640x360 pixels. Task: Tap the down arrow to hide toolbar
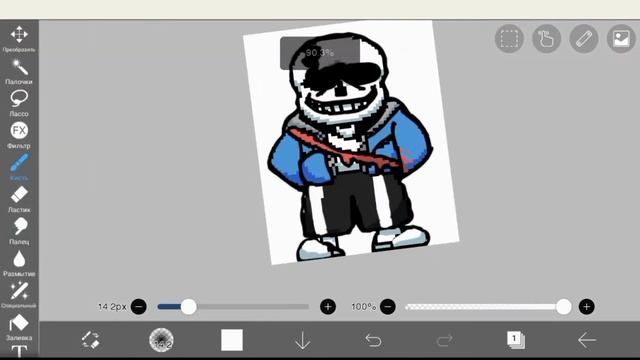[302, 340]
